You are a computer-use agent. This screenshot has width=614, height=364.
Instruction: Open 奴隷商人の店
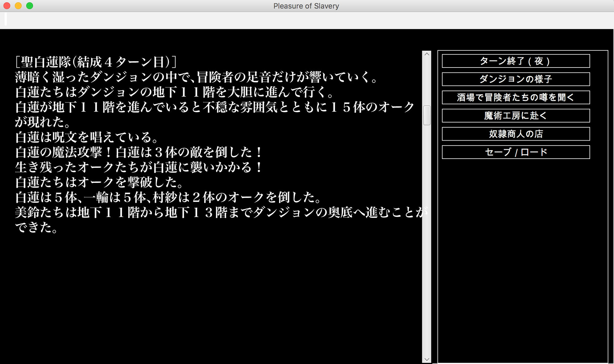pyautogui.click(x=515, y=134)
